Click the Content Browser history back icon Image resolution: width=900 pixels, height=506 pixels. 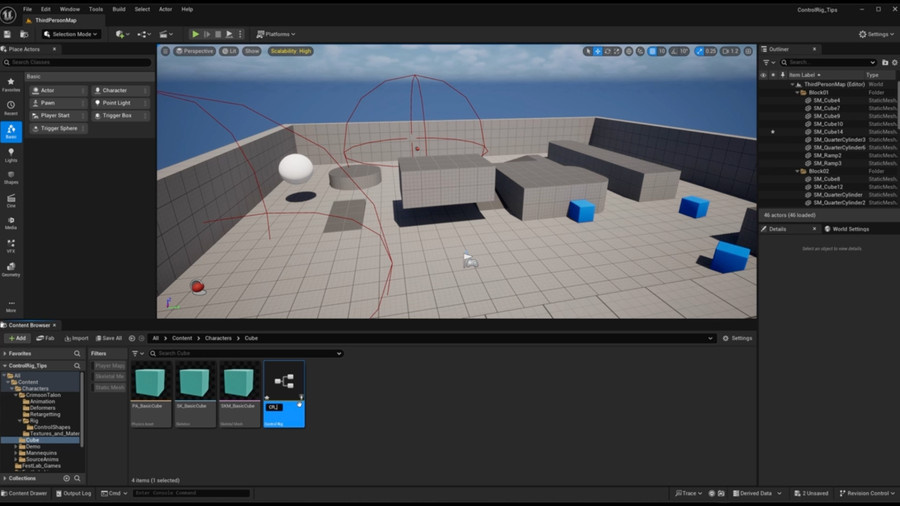pos(132,338)
